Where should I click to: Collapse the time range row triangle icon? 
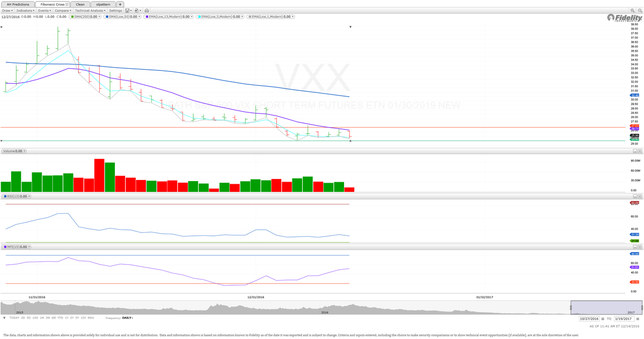pos(4,318)
